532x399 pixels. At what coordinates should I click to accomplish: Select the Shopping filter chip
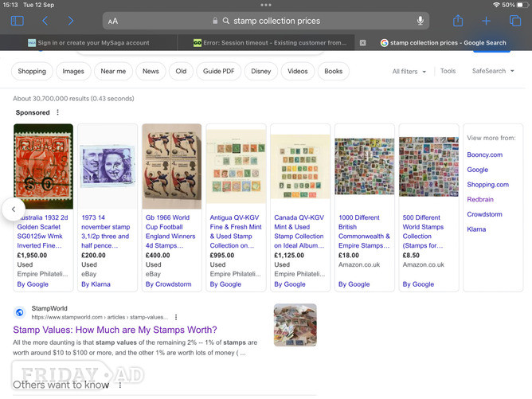pos(32,71)
